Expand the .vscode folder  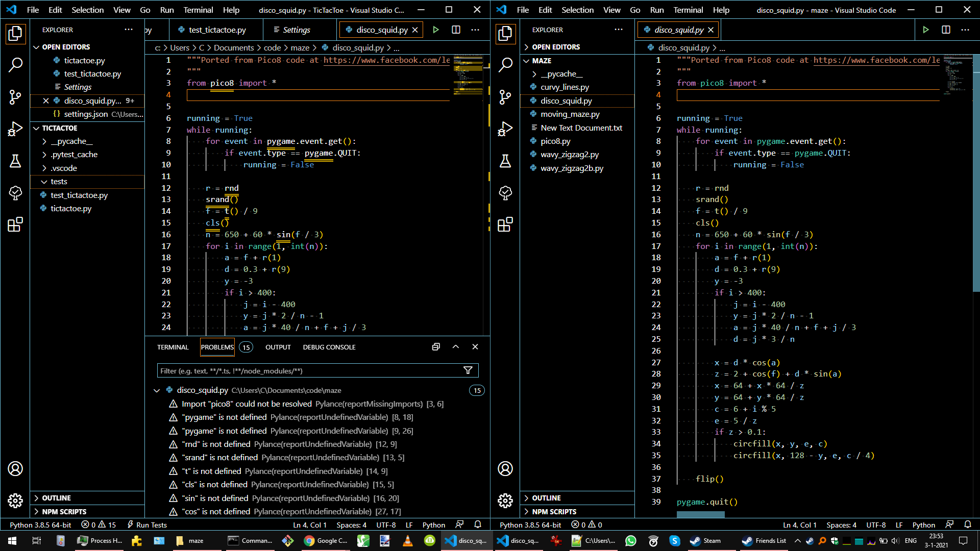point(64,168)
